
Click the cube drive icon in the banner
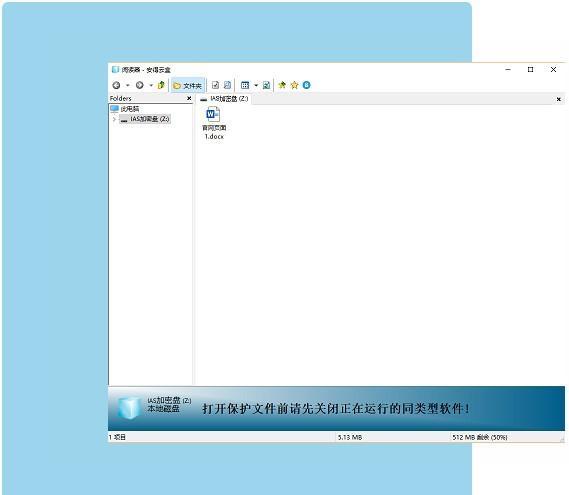pyautogui.click(x=129, y=408)
